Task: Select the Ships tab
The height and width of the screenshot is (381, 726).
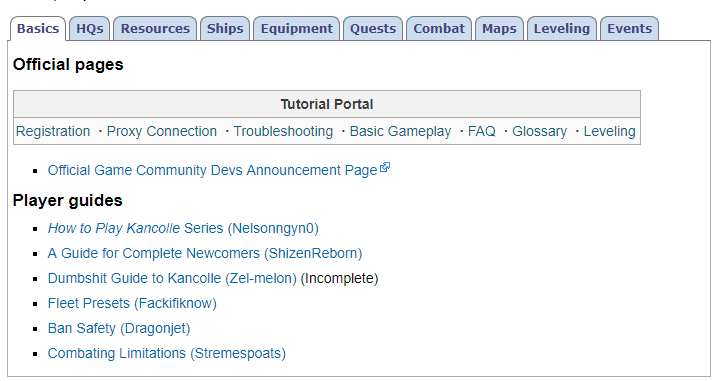Action: coord(225,29)
